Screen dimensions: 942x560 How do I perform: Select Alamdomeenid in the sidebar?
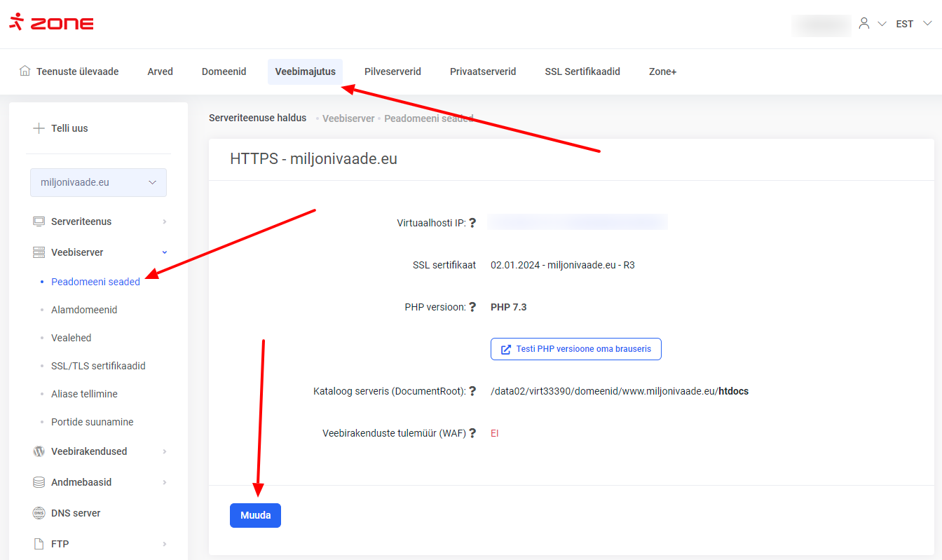tap(84, 310)
